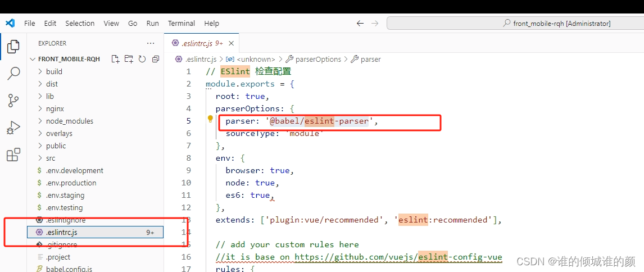This screenshot has width=644, height=272.
Task: Open the github.com/vuejs/eslint-config-vue link
Action: tap(398, 257)
